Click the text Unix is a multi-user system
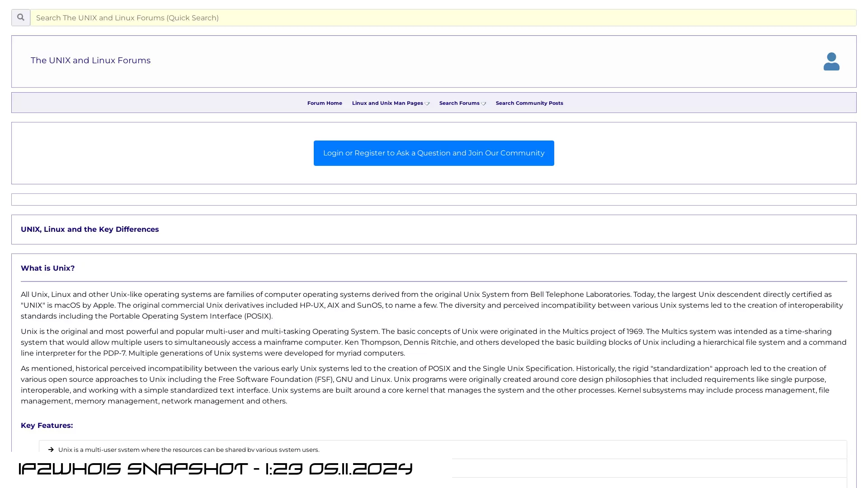 (x=189, y=450)
